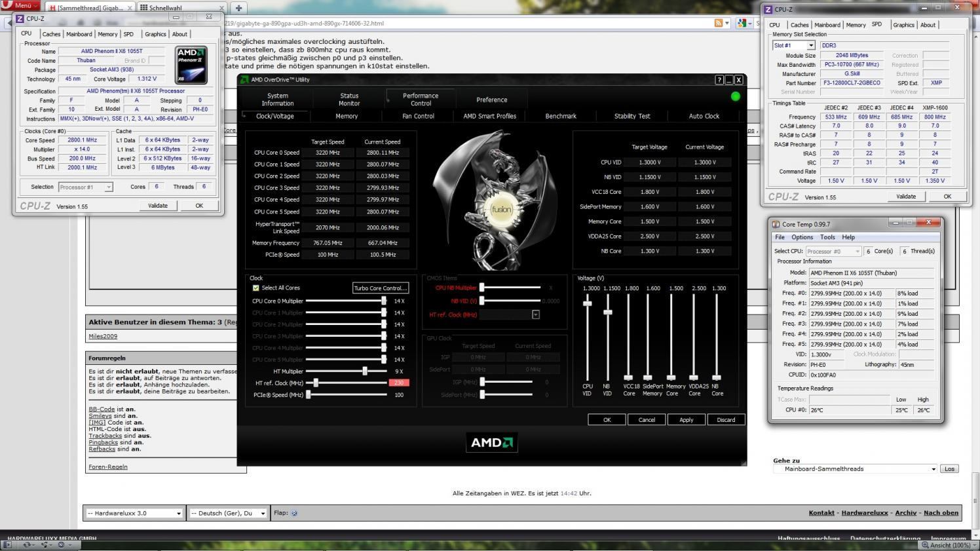Open the search engine dropdown arrow
980x551 pixels.
coord(750,24)
